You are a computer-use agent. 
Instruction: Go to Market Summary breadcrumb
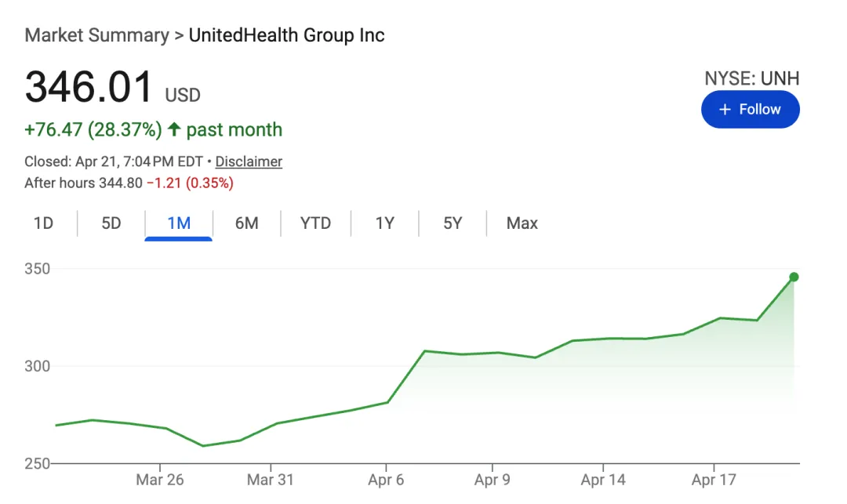[96, 35]
